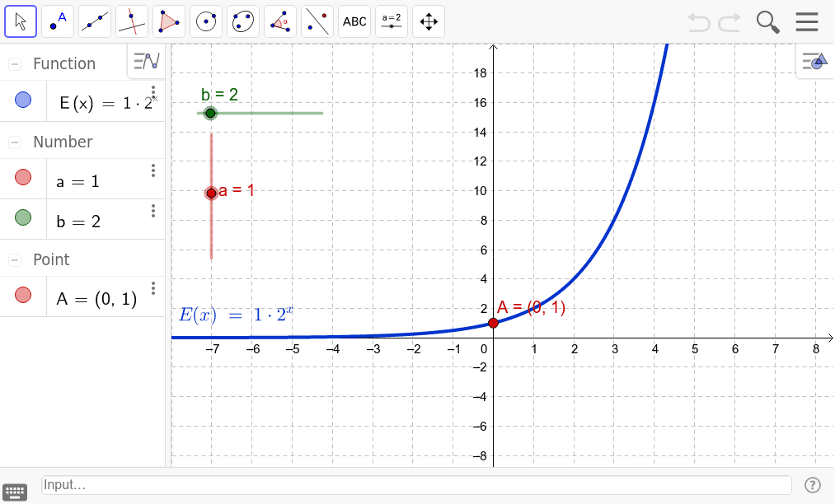Select the Ellipse conic tool

[243, 21]
